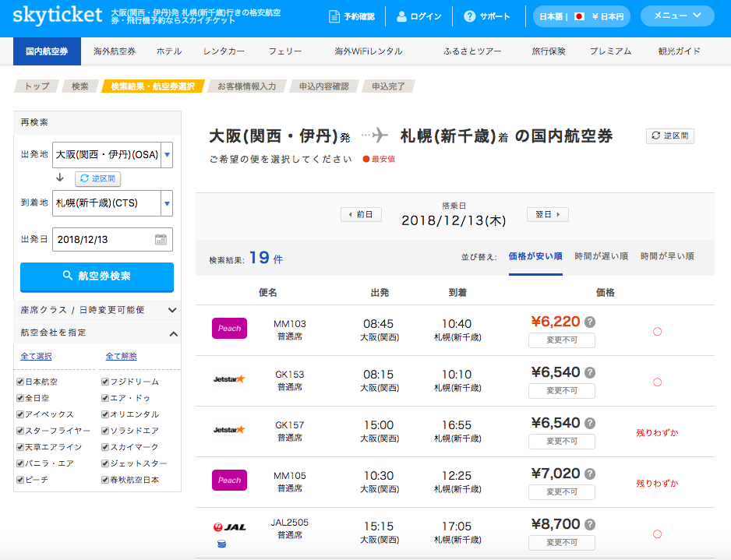Click the Jetstar logo for flight GK153

229,379
